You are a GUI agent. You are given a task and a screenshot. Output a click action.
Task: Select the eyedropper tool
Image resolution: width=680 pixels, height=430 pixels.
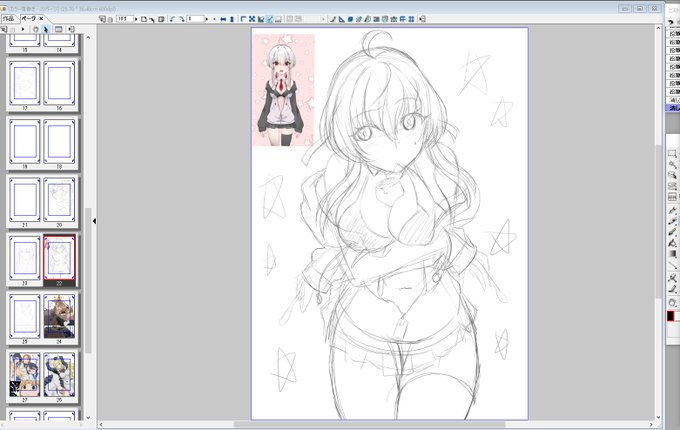[672, 278]
